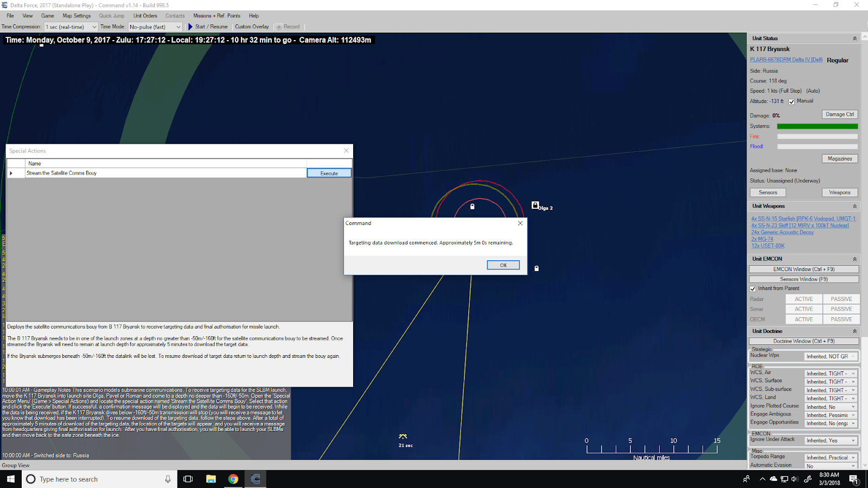868x488 pixels.
Task: Open the EMCON Window (Ctrl + F9)
Action: [x=804, y=269]
